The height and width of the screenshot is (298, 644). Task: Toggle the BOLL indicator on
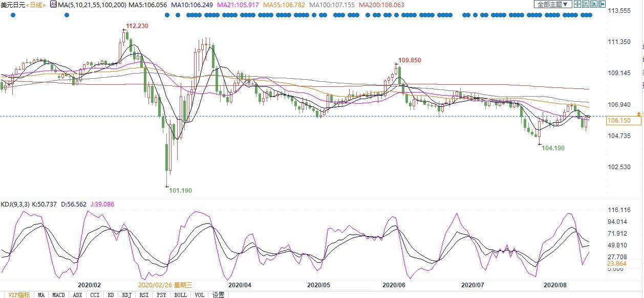click(x=180, y=294)
